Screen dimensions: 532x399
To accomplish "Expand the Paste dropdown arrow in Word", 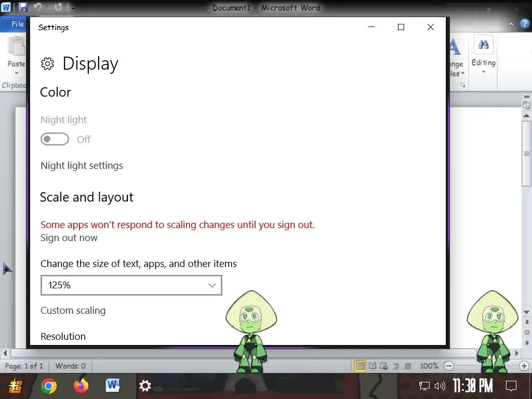I will pos(16,73).
